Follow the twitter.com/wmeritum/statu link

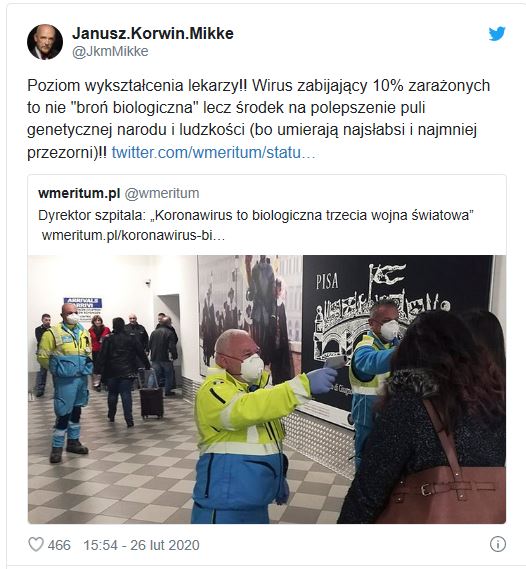pyautogui.click(x=213, y=152)
